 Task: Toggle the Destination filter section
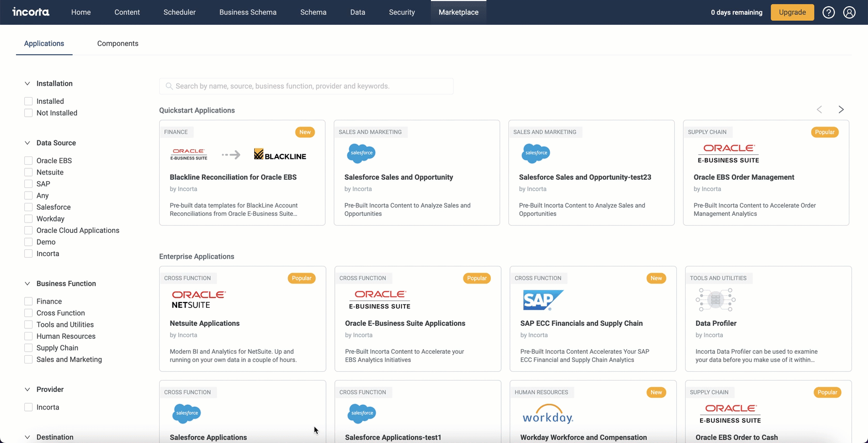[x=27, y=437]
